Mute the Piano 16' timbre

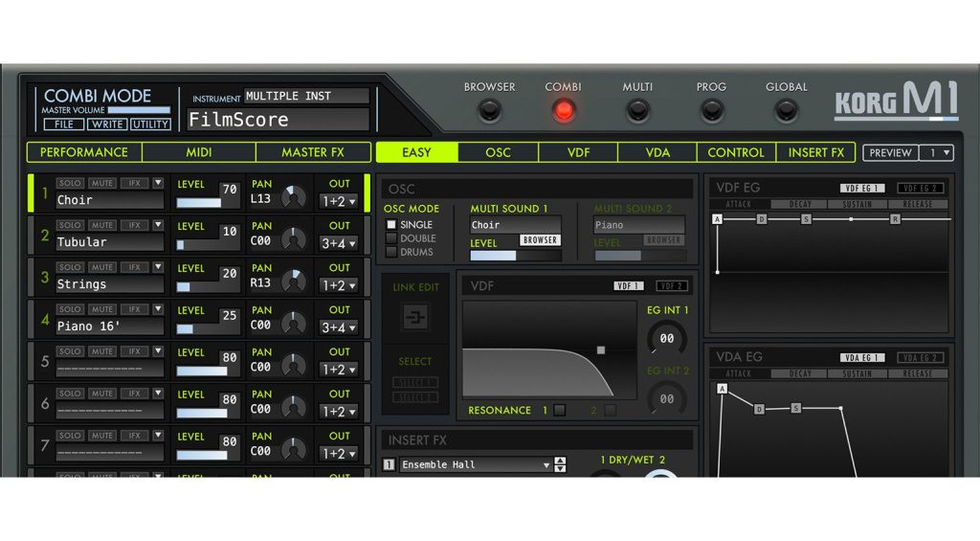click(x=101, y=309)
